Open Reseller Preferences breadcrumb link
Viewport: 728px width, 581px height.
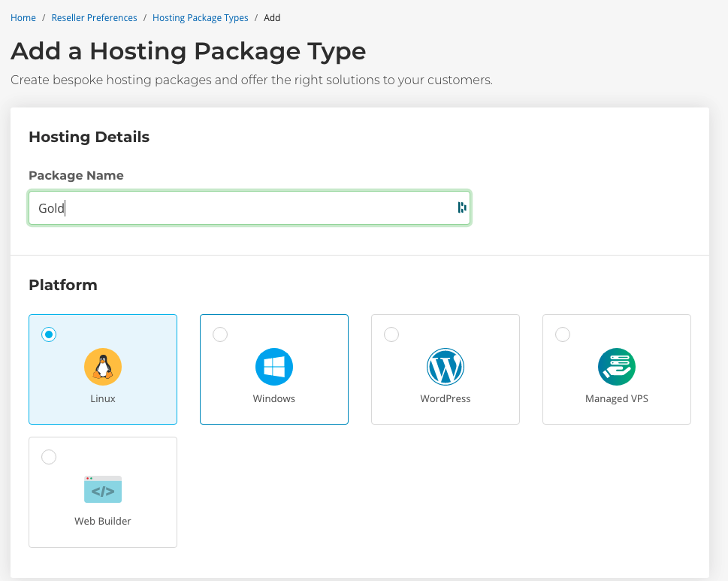94,17
